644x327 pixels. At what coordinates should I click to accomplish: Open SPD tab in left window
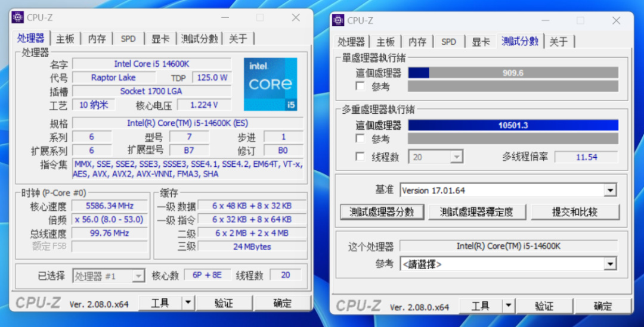128,39
